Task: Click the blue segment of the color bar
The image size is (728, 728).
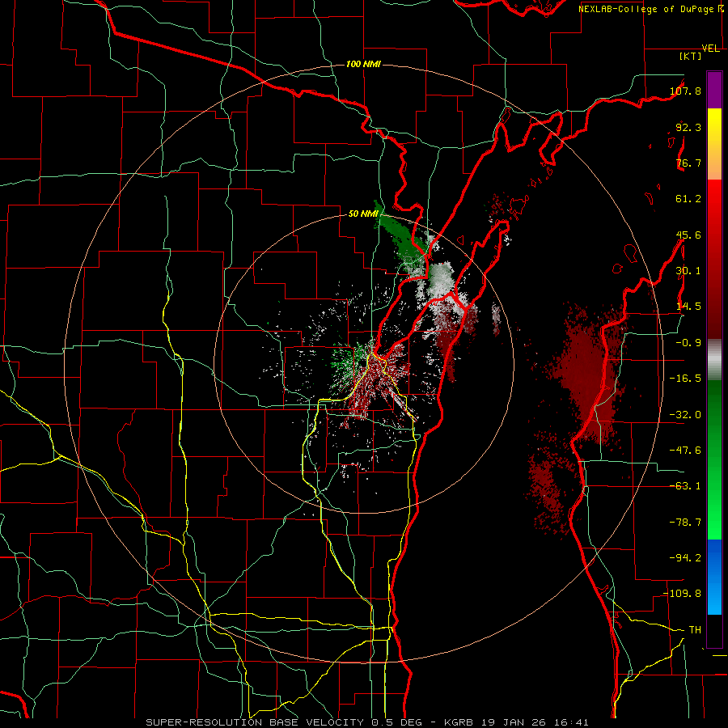Action: [714, 577]
